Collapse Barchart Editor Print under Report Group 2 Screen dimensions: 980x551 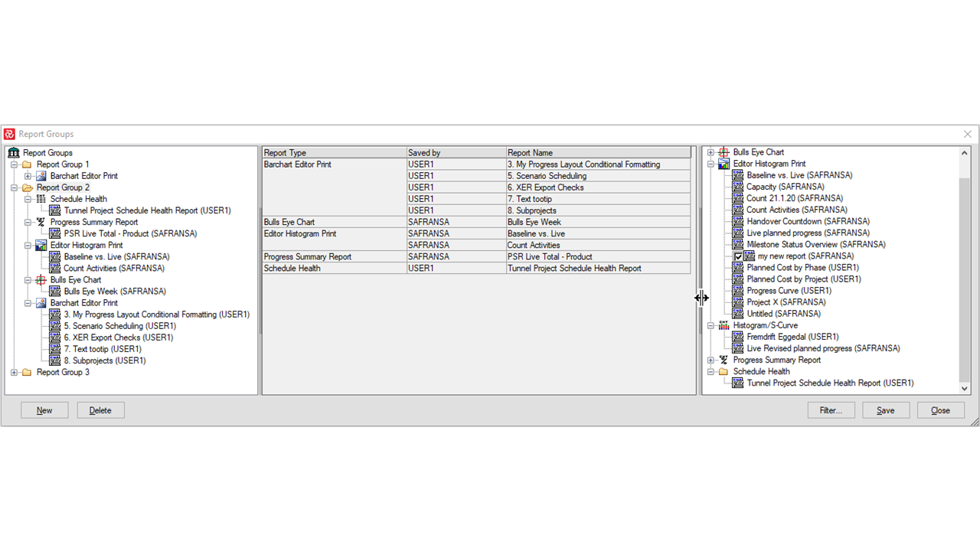tap(28, 303)
